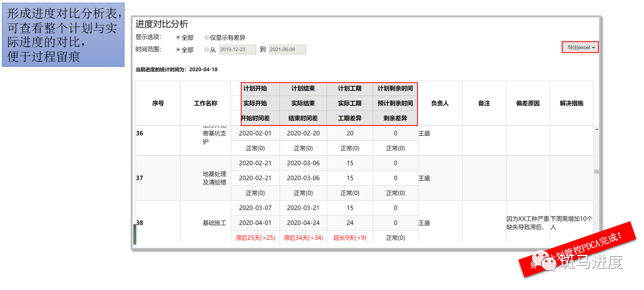This screenshot has width=644, height=290.
Task: Click 实际开始 column header
Action: 255,103
